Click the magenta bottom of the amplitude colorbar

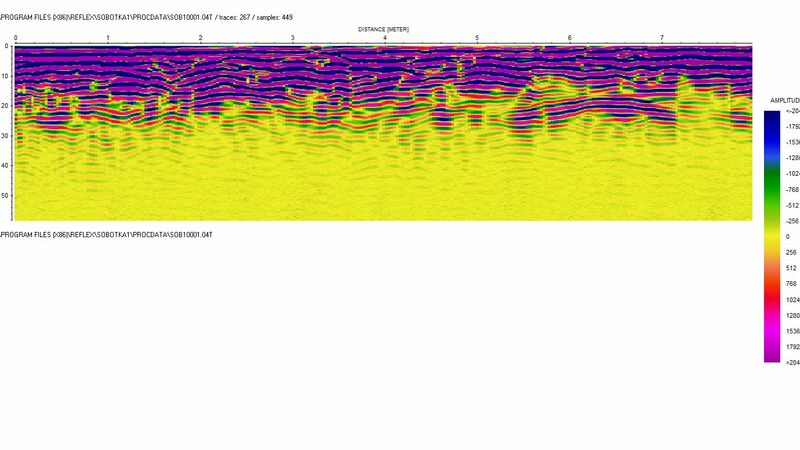pyautogui.click(x=773, y=352)
